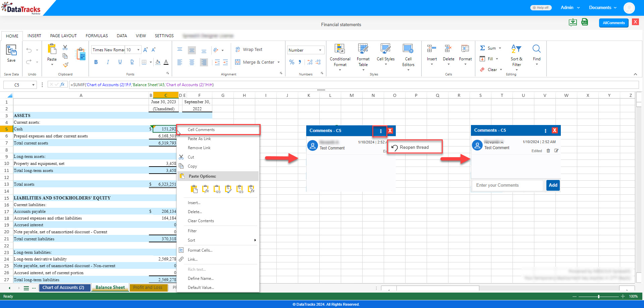
Task: Toggle Double underline formatting
Action: pos(132,62)
